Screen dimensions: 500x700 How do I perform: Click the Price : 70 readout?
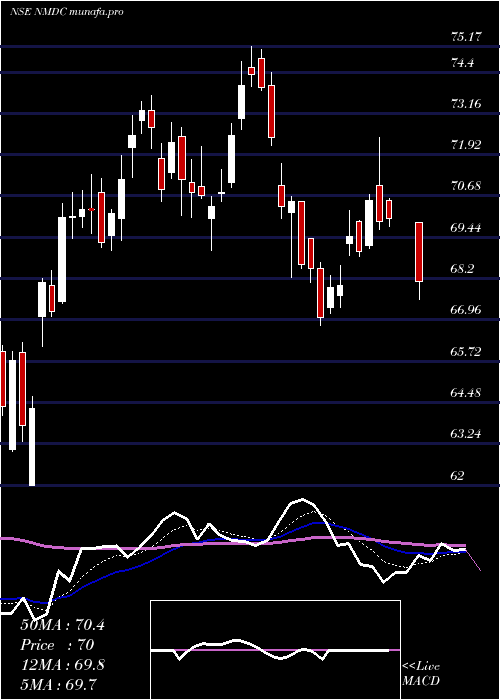[57, 645]
